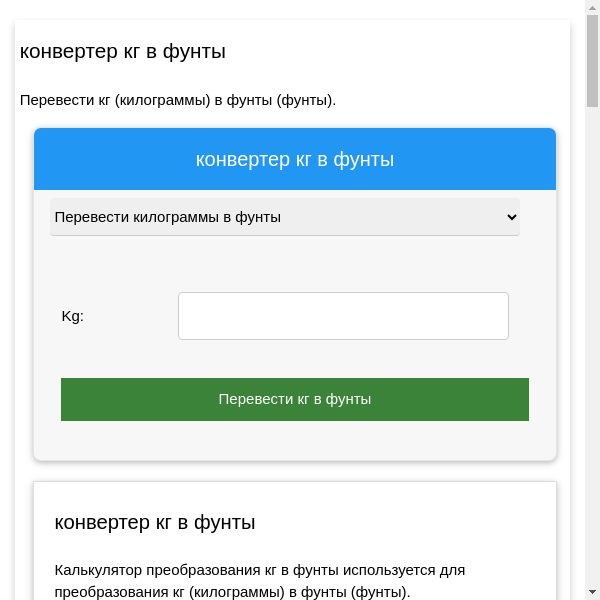600x600 pixels.
Task: Click the heading inside the white description card
Action: tap(155, 522)
